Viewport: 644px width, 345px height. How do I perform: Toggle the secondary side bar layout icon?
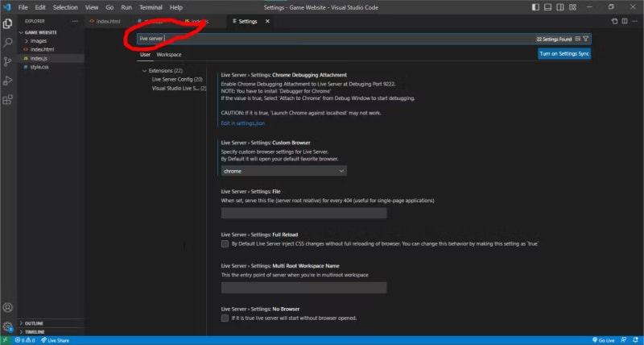[559, 7]
